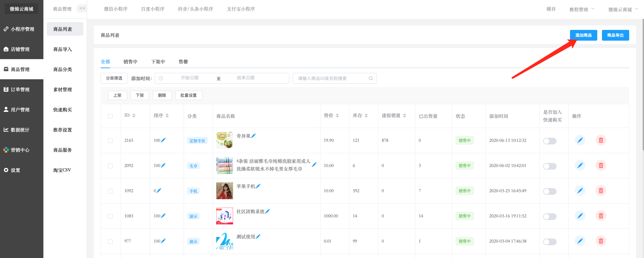
Task: Edit the product with ID 2092
Action: [580, 165]
